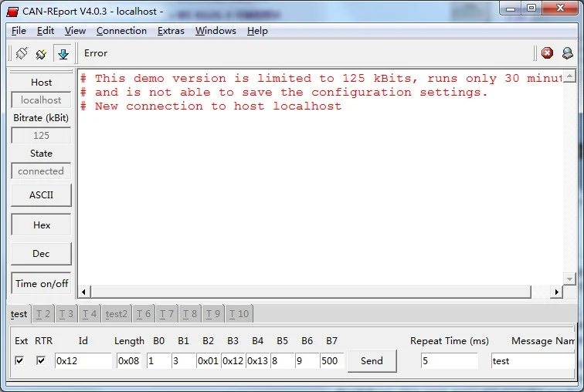Click the Dec display button

[x=41, y=254]
